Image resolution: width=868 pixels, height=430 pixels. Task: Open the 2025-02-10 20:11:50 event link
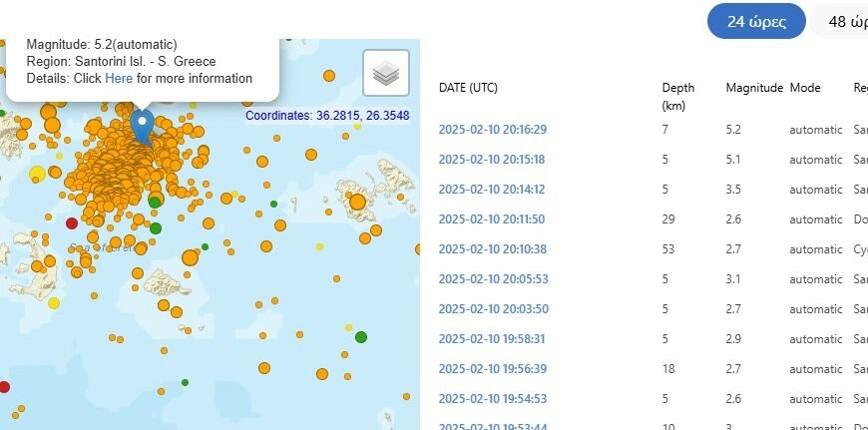click(493, 218)
